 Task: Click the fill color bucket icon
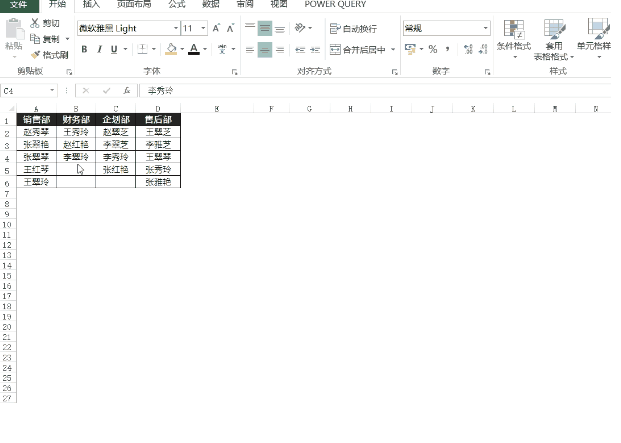tap(171, 49)
